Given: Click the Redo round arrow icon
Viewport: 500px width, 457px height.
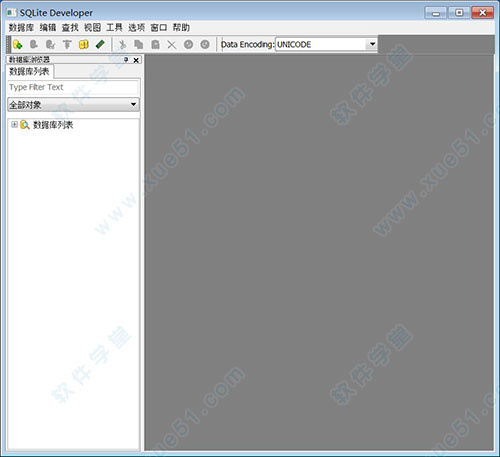Looking at the screenshot, I should (205, 44).
